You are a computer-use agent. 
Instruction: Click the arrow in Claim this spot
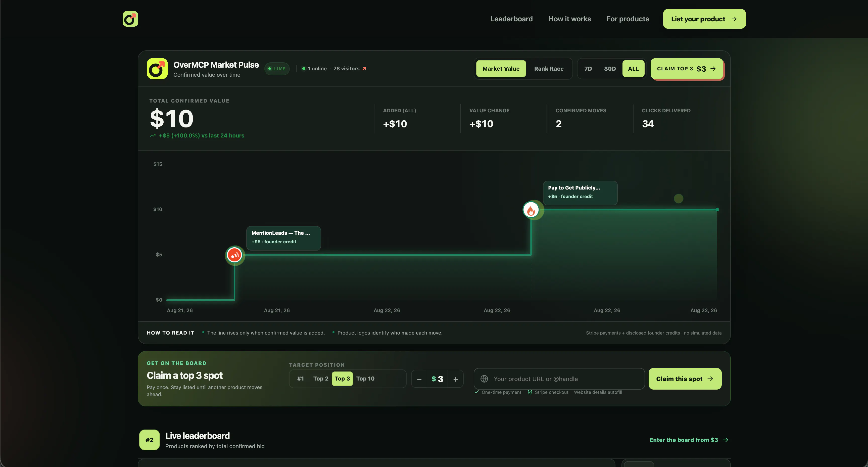click(710, 379)
